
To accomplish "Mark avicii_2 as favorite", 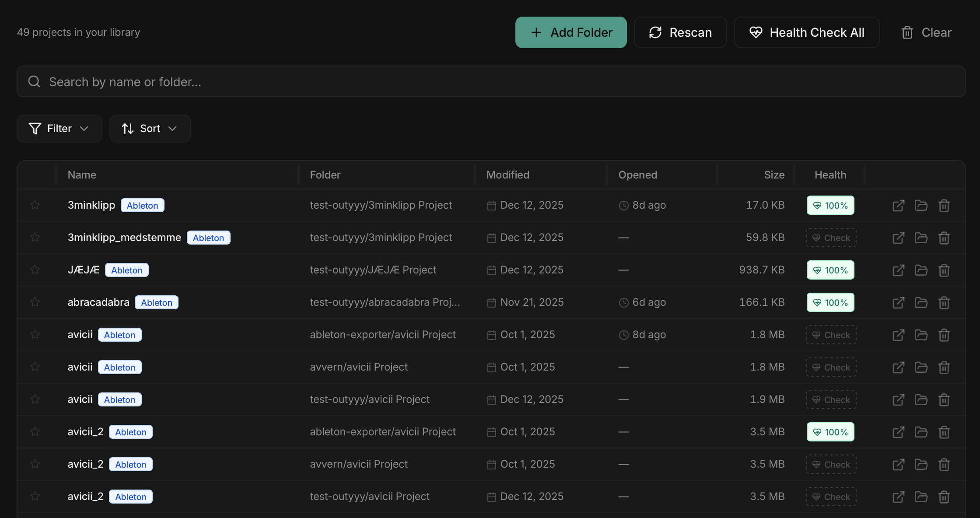I will tap(35, 431).
